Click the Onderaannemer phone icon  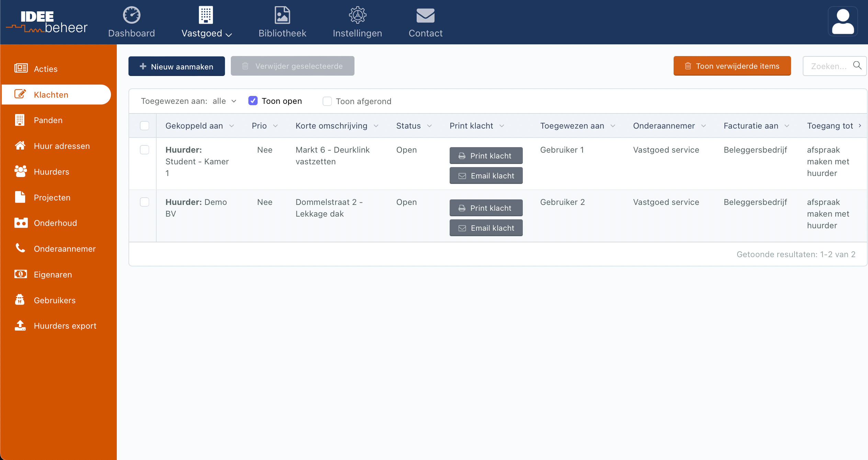pyautogui.click(x=20, y=248)
